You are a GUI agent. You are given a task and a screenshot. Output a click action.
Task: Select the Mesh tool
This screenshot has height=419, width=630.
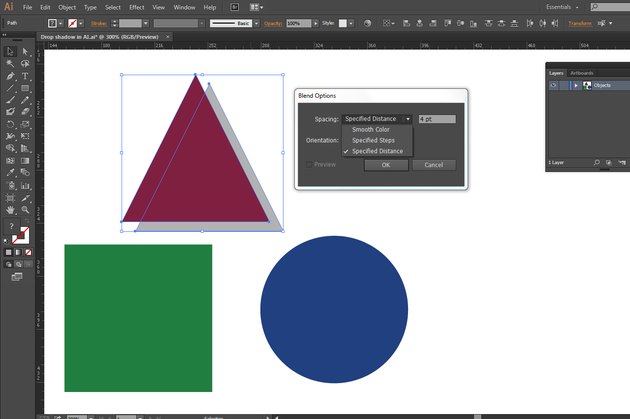tap(10, 161)
